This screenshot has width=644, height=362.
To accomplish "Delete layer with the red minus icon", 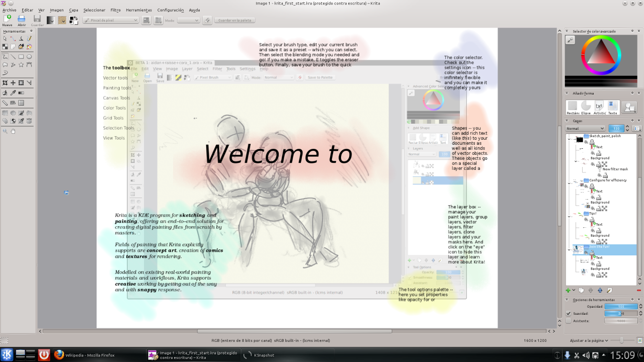I will pyautogui.click(x=638, y=290).
